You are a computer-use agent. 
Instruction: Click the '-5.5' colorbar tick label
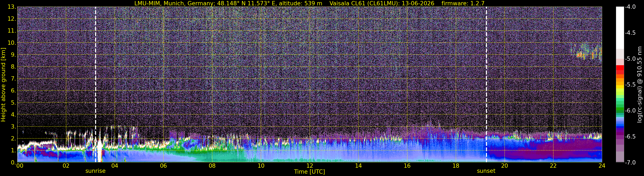pos(630,85)
